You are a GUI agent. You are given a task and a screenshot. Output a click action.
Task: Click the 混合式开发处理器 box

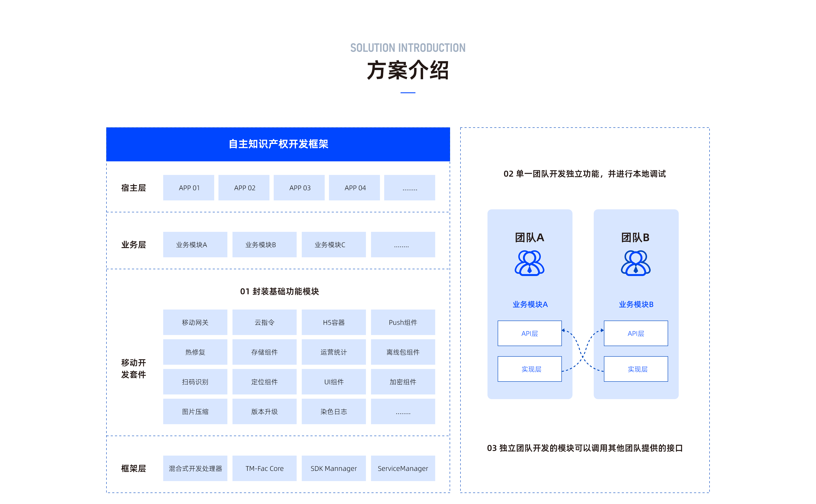[195, 468]
